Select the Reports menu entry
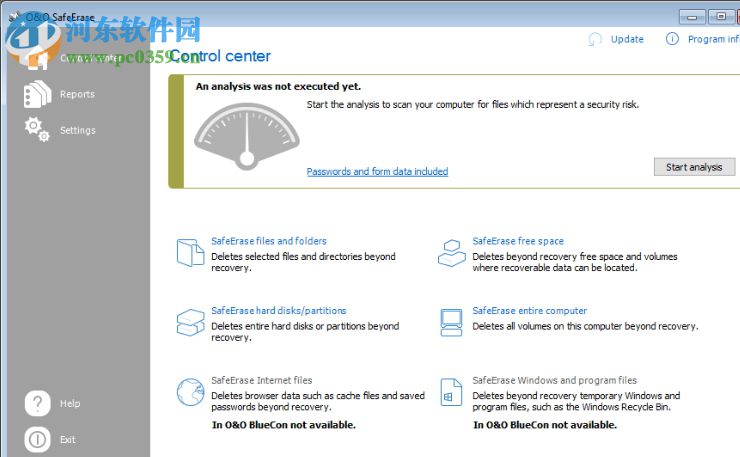Image resolution: width=740 pixels, height=457 pixels. click(77, 94)
